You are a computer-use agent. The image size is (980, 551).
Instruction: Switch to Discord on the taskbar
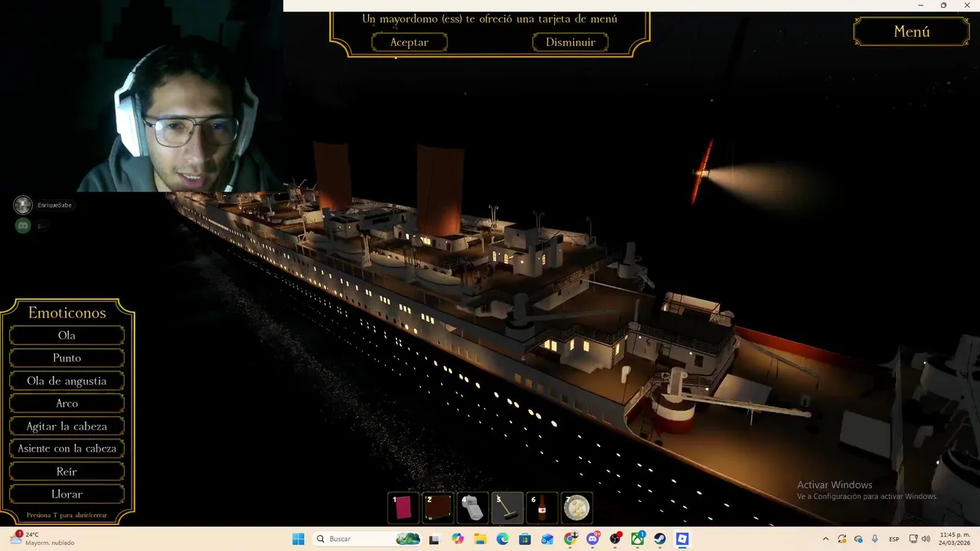pos(593,539)
